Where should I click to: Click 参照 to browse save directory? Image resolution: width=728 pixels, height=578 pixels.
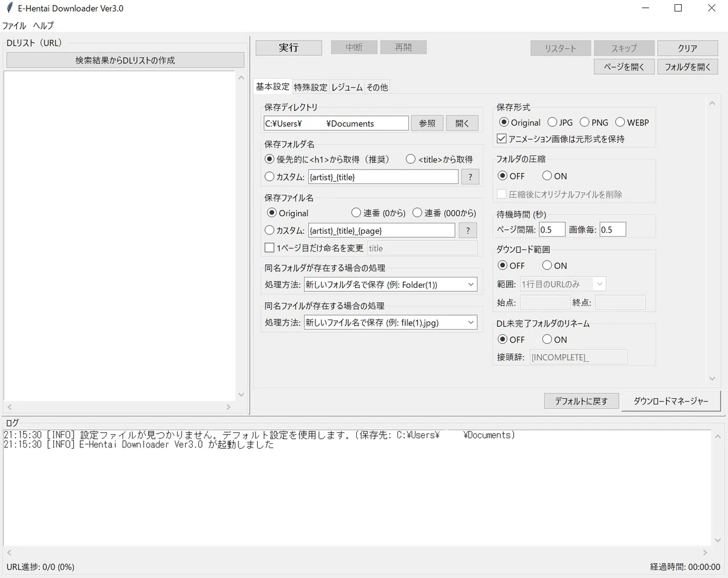(427, 123)
